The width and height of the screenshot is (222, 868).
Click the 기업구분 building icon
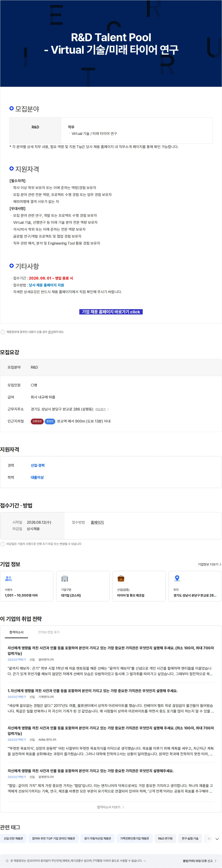click(65, 579)
